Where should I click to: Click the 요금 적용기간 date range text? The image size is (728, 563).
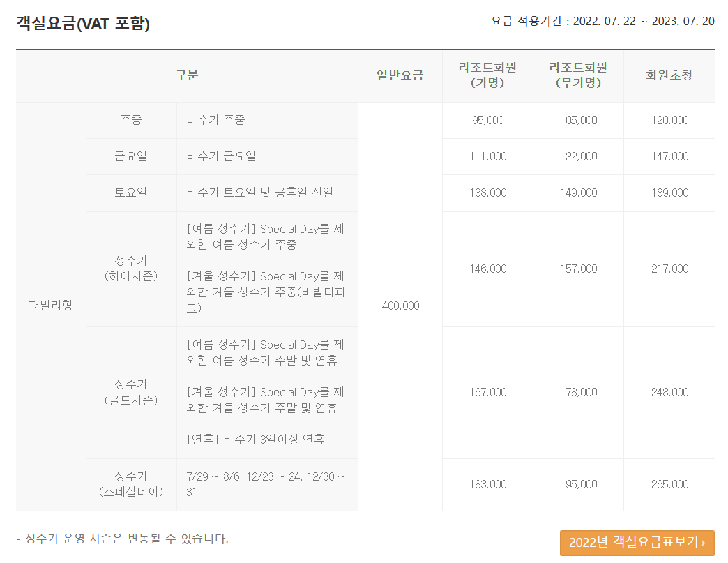point(602,22)
